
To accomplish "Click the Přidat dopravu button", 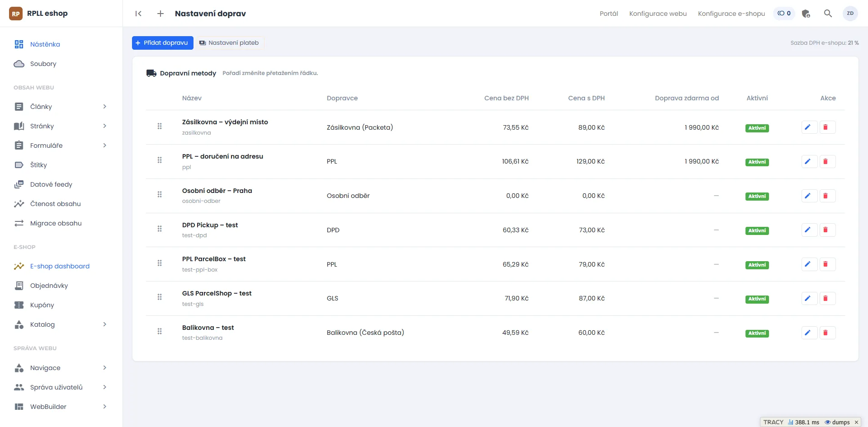I will click(x=163, y=43).
